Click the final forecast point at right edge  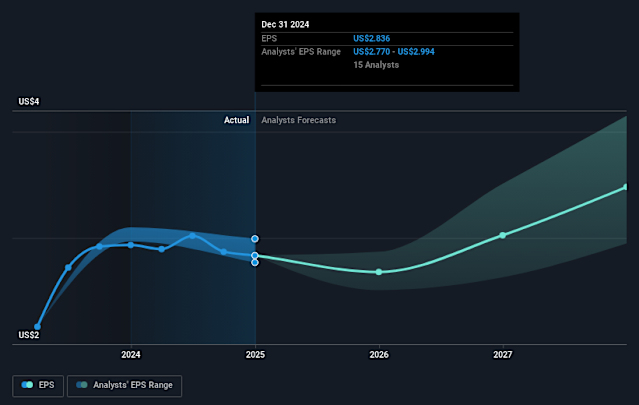click(x=626, y=187)
